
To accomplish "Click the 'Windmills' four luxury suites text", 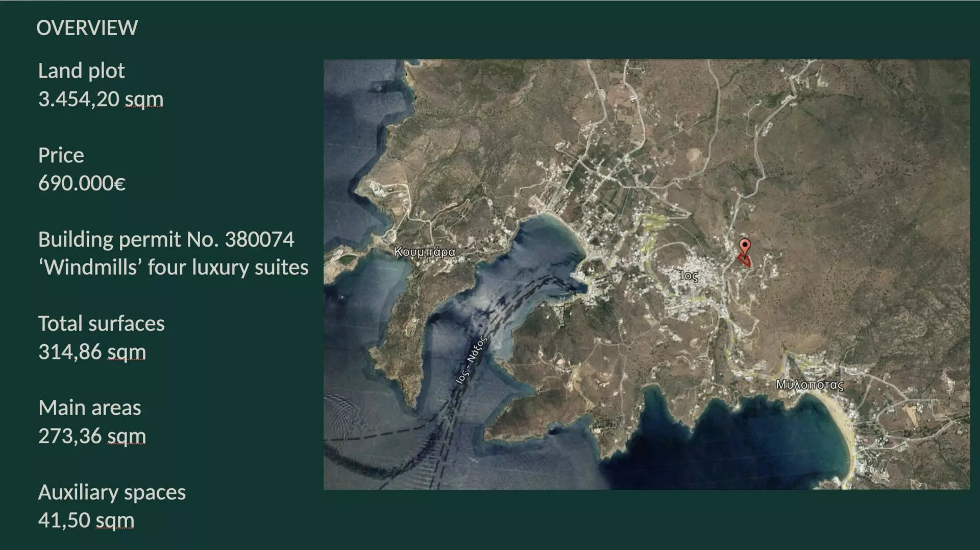I will click(174, 266).
